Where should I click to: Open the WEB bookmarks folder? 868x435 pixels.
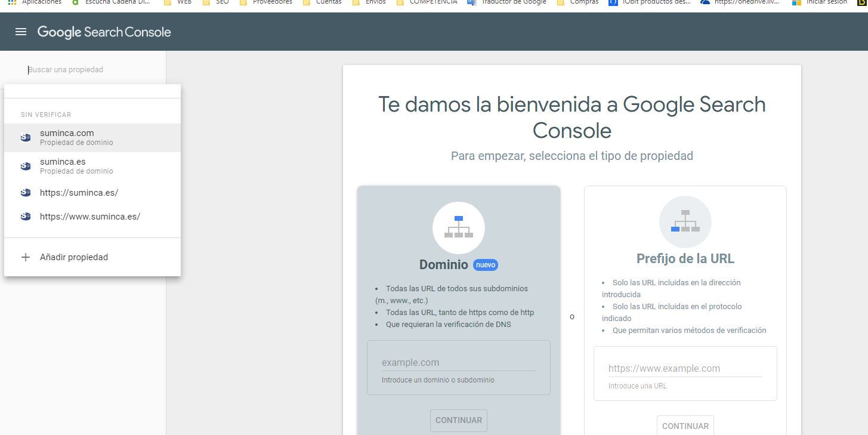tap(178, 2)
